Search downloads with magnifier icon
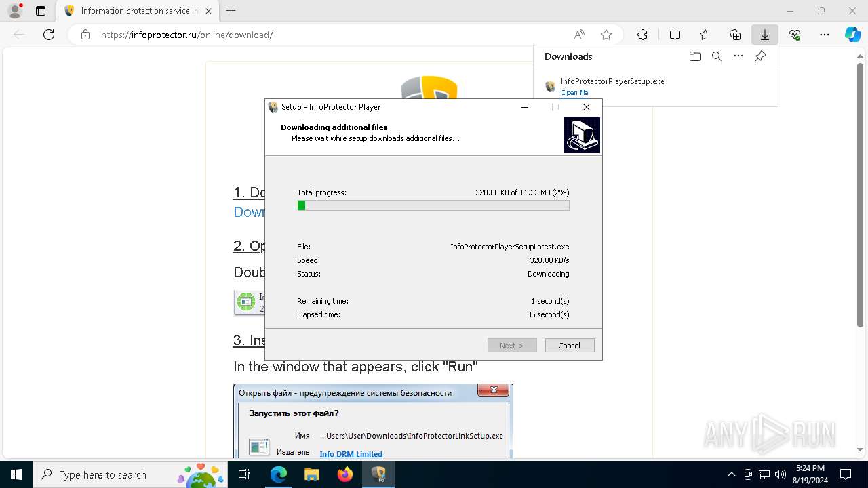 (716, 56)
